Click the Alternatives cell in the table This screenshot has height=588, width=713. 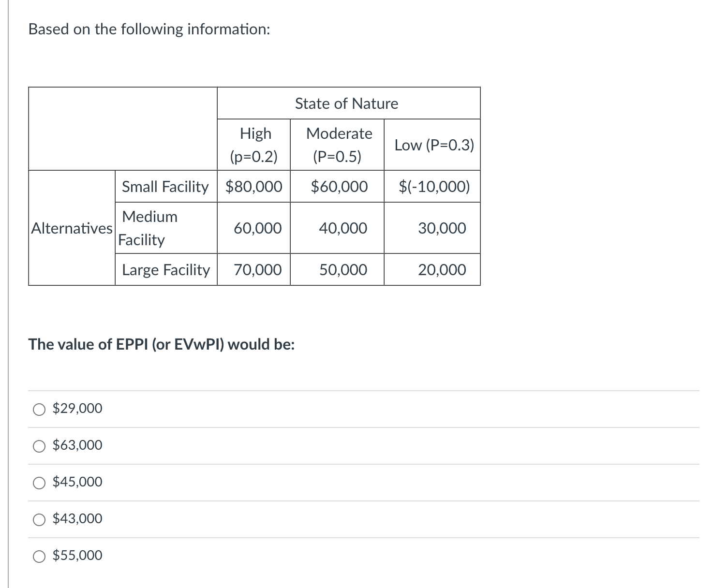(x=72, y=228)
